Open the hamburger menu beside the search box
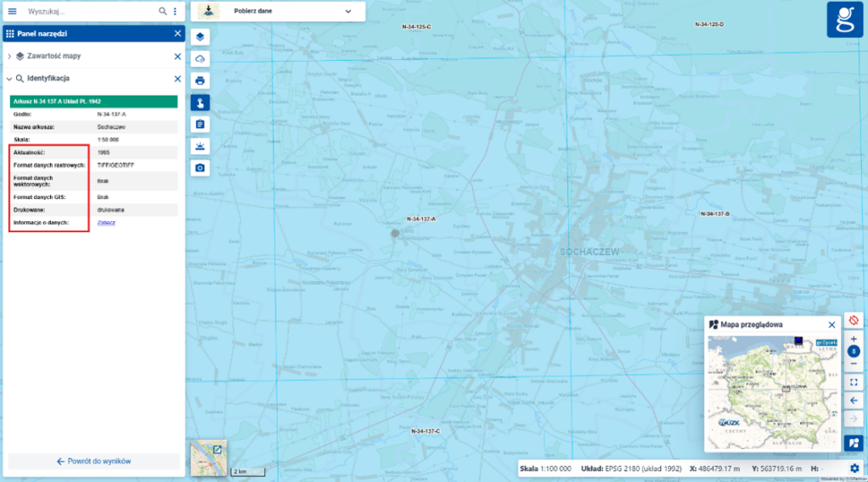868x482 pixels. point(12,11)
